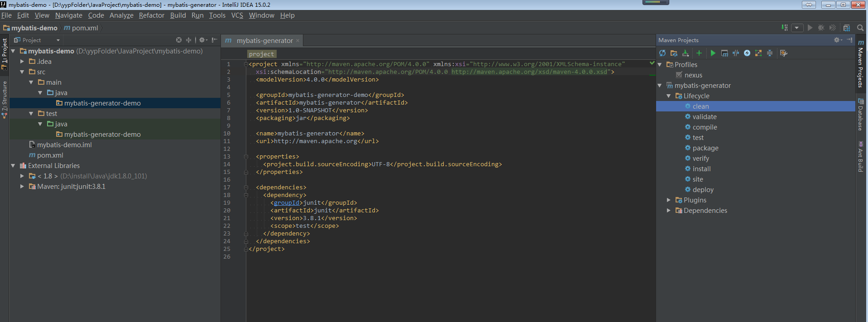The height and width of the screenshot is (322, 868).
Task: Open the VCS menu
Action: coord(237,15)
